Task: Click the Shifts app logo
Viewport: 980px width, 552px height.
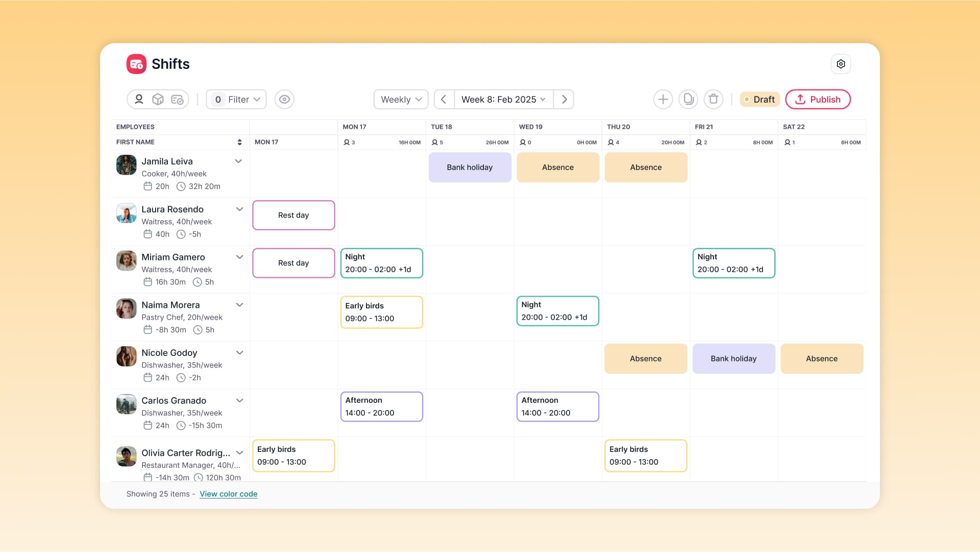Action: coord(136,64)
